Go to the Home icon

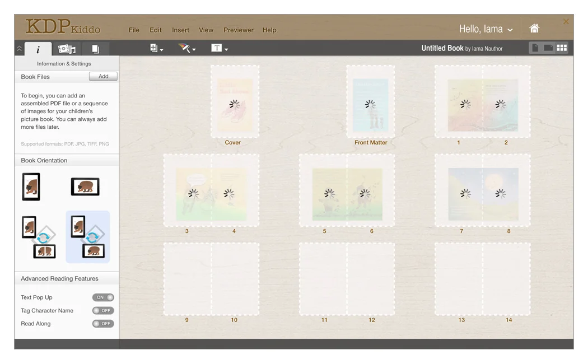[534, 29]
